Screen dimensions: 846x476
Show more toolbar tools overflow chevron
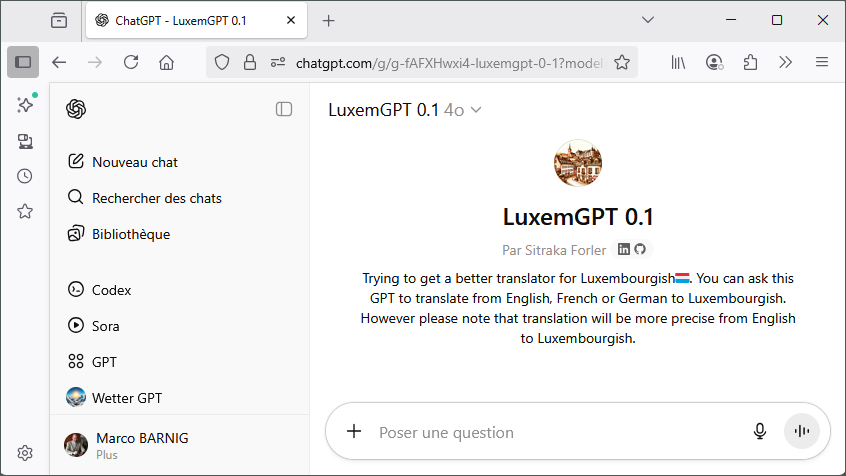(x=786, y=62)
